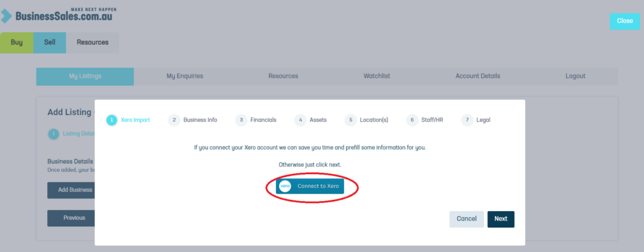This screenshot has height=252, width=644.
Task: Click Logout
Action: 575,76
